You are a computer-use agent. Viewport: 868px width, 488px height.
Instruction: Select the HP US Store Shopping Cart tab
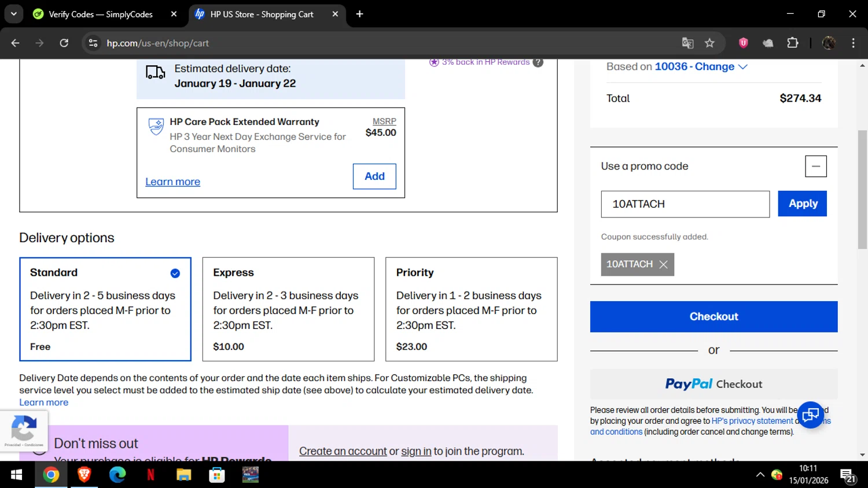pyautogui.click(x=262, y=14)
